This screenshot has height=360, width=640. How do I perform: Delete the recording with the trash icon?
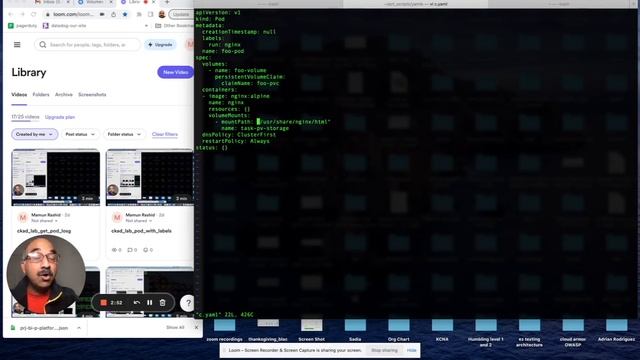click(162, 302)
